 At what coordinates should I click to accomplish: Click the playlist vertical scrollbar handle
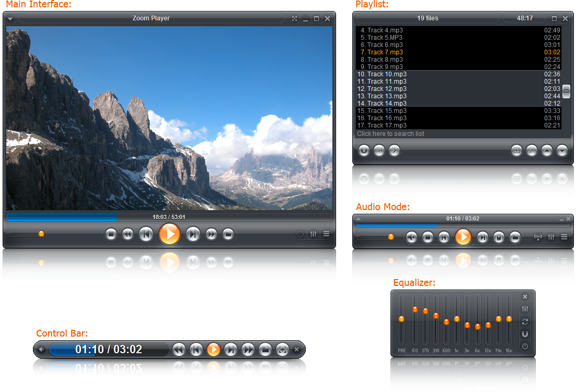566,91
